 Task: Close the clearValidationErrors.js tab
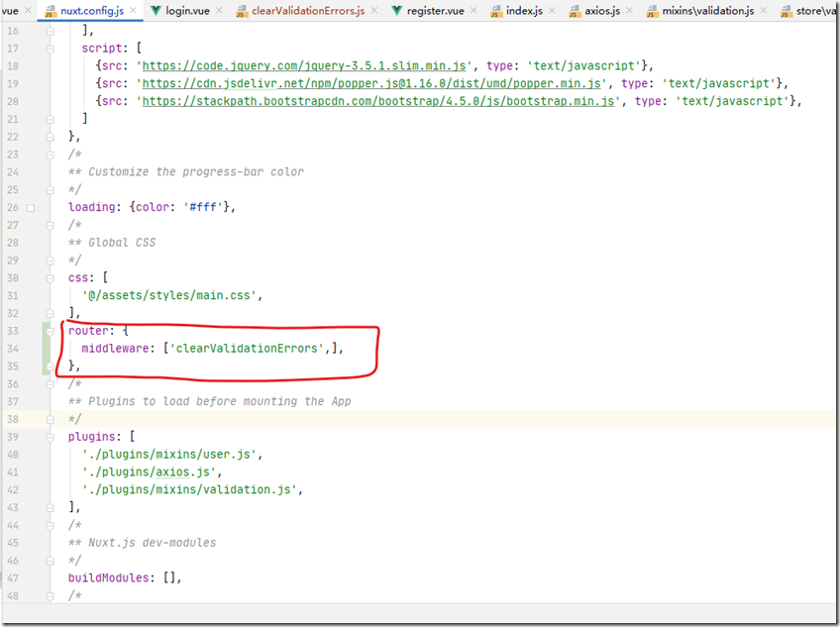(373, 10)
